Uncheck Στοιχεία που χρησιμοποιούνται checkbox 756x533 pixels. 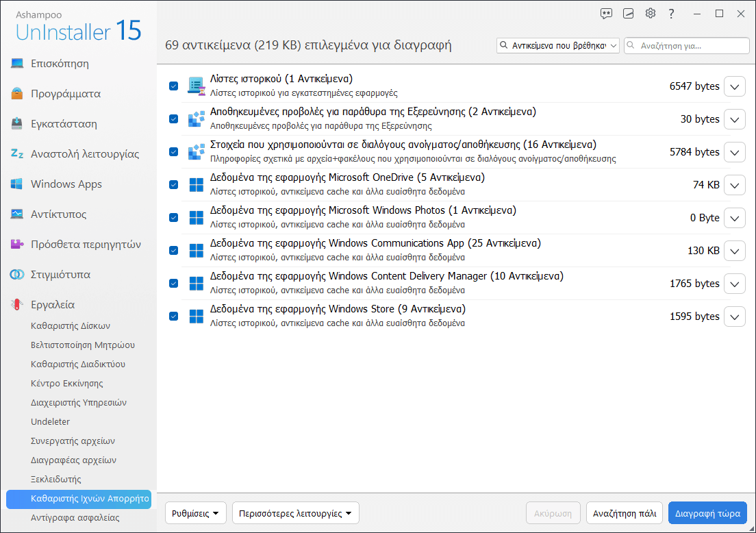click(x=173, y=151)
